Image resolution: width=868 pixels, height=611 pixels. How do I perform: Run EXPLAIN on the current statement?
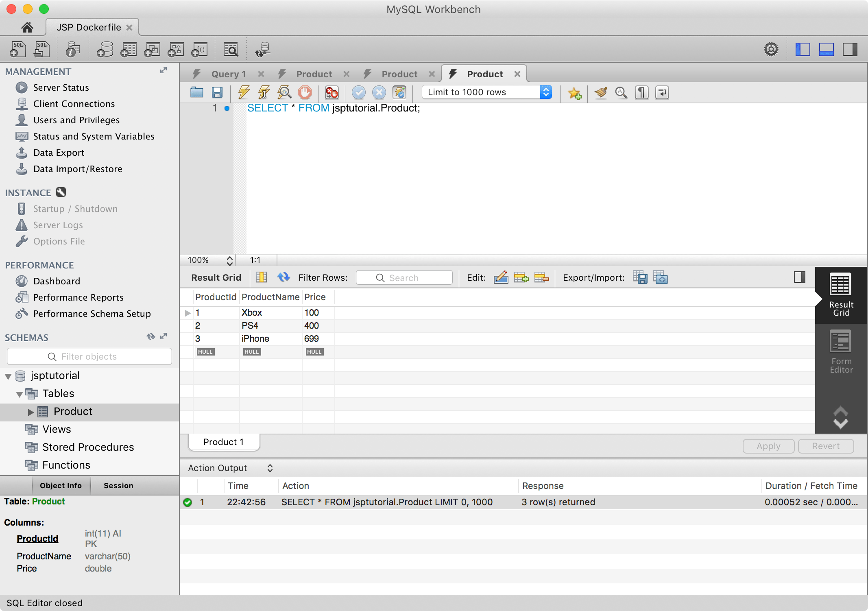click(284, 92)
